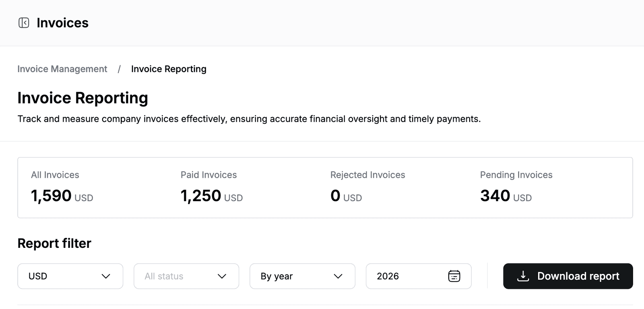Click the 2026 year input field
Image resolution: width=644 pixels, height=309 pixels.
(419, 276)
